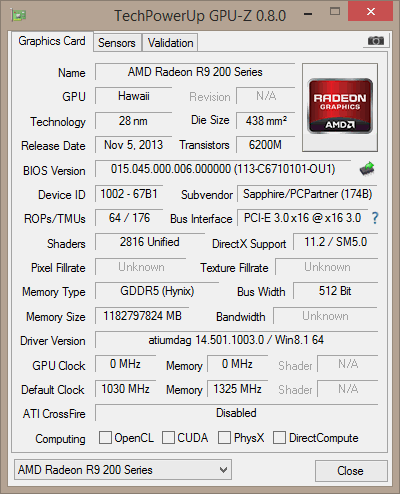The height and width of the screenshot is (494, 400).
Task: Click the GPU-Z app icon in title bar
Action: 19,15
